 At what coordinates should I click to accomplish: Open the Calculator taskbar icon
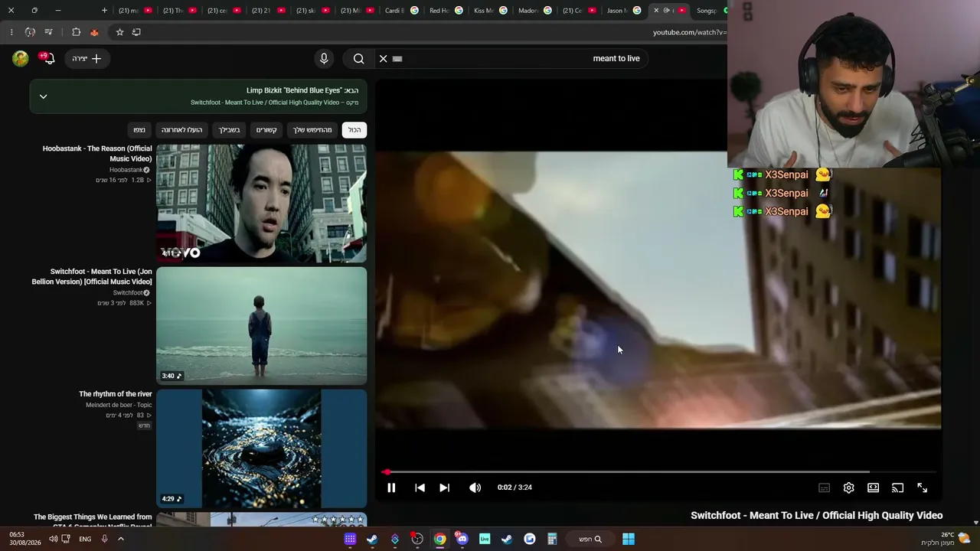pyautogui.click(x=551, y=539)
